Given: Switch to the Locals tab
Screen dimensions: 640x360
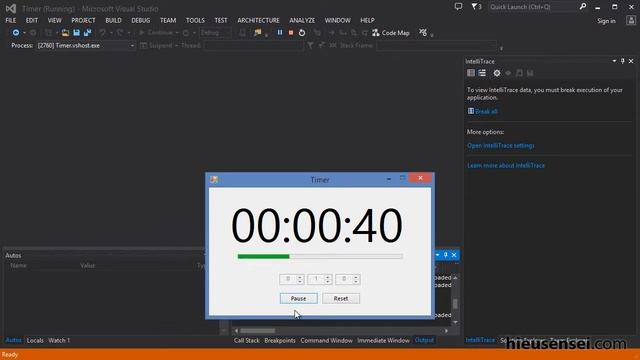Looking at the screenshot, I should click(x=35, y=340).
